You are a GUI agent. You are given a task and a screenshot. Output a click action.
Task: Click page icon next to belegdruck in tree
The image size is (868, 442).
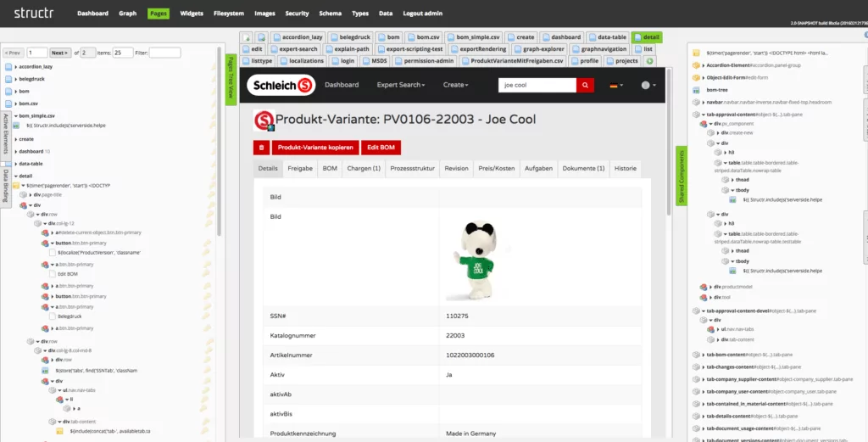click(x=8, y=79)
